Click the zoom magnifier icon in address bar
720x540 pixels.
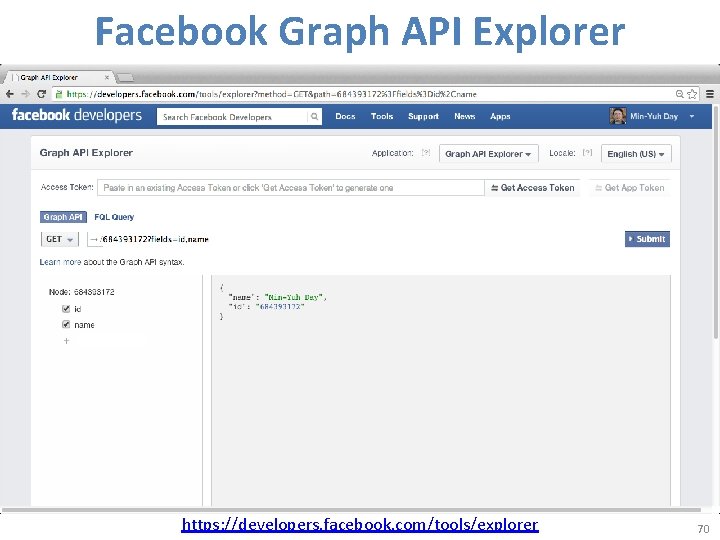(x=680, y=94)
